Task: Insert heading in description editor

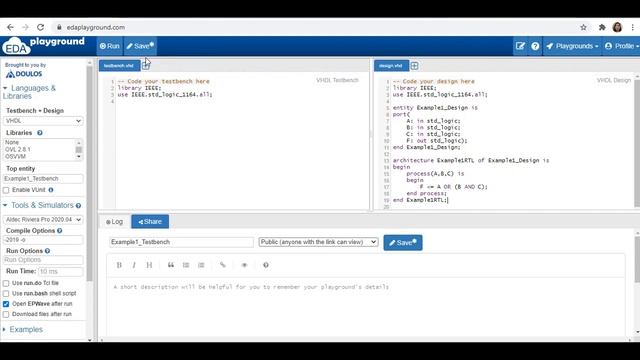Action: pos(149,265)
